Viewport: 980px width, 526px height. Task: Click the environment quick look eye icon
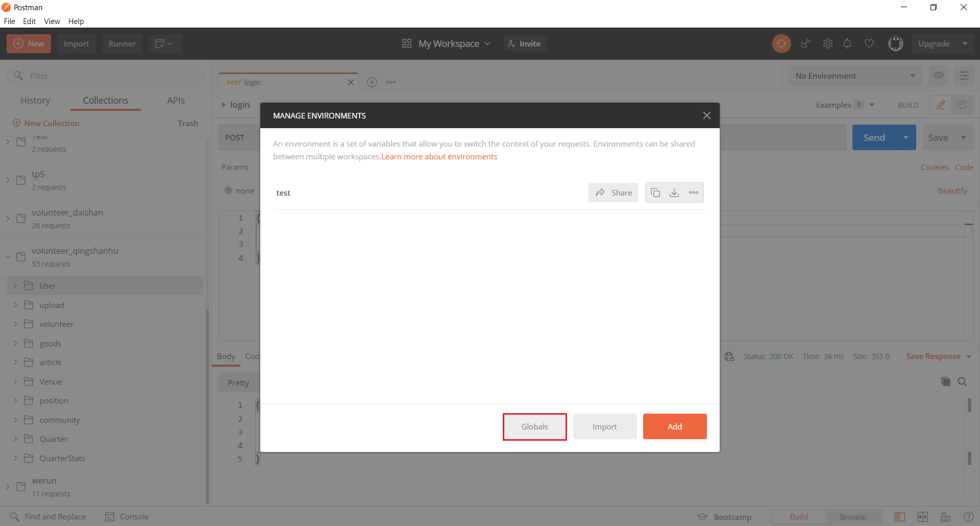[x=939, y=76]
